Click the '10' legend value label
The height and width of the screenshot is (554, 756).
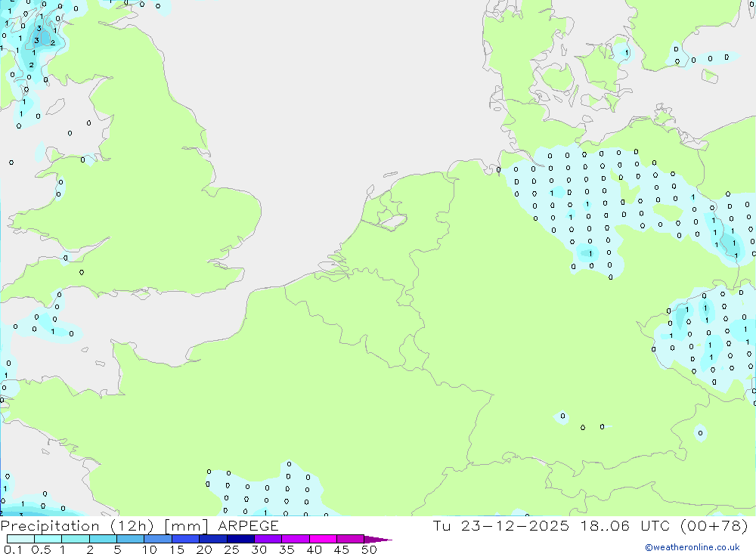150,549
